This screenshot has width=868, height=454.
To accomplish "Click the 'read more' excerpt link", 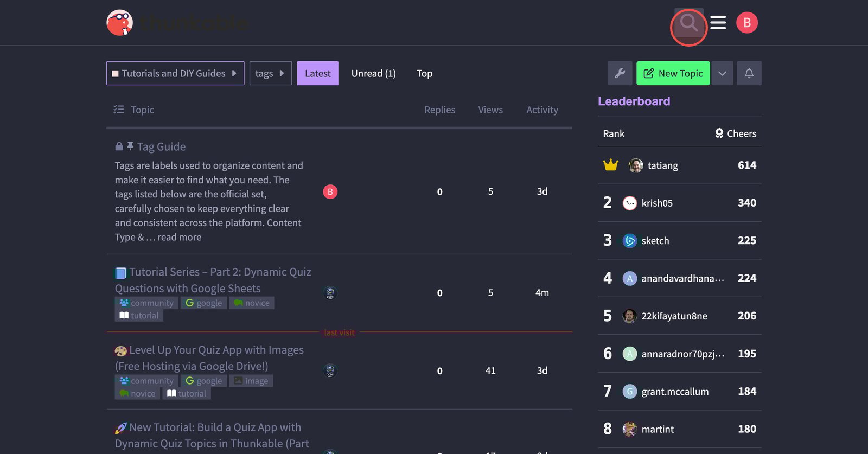I will (179, 237).
